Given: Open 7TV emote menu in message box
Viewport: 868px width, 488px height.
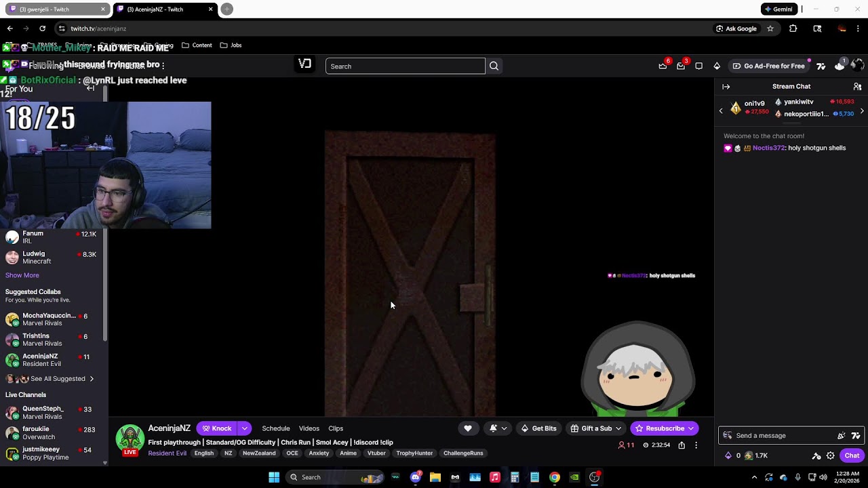Looking at the screenshot, I should [856, 436].
